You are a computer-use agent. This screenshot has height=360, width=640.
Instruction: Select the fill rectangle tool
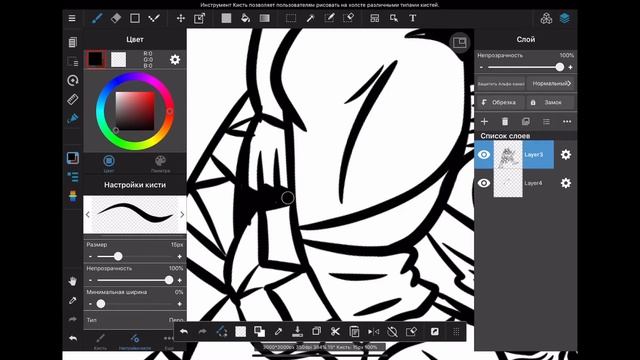(x=226, y=18)
